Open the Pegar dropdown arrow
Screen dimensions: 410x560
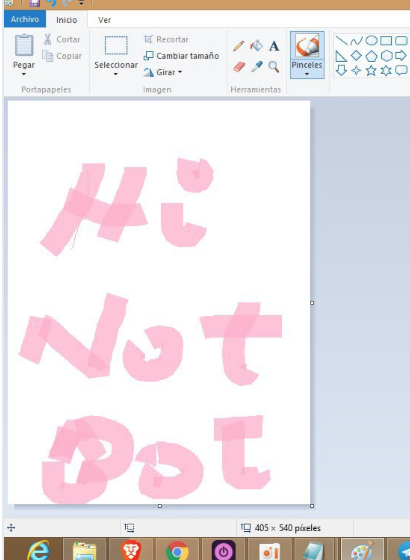[x=24, y=74]
